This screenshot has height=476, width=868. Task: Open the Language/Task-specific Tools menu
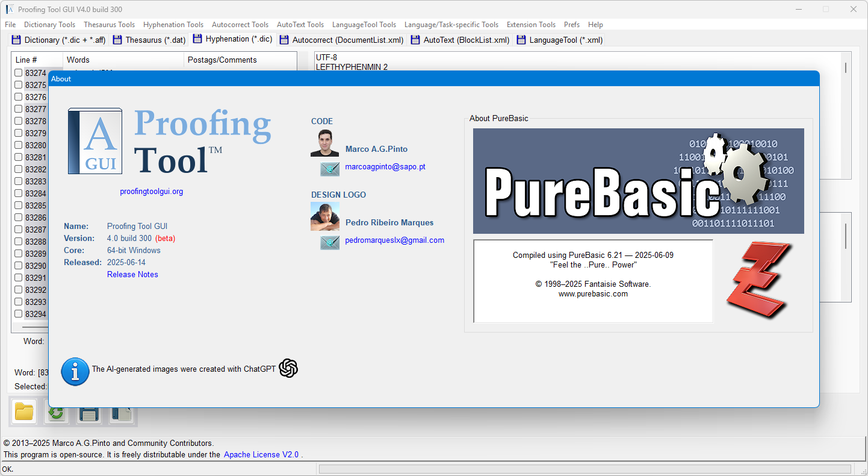[x=451, y=25]
